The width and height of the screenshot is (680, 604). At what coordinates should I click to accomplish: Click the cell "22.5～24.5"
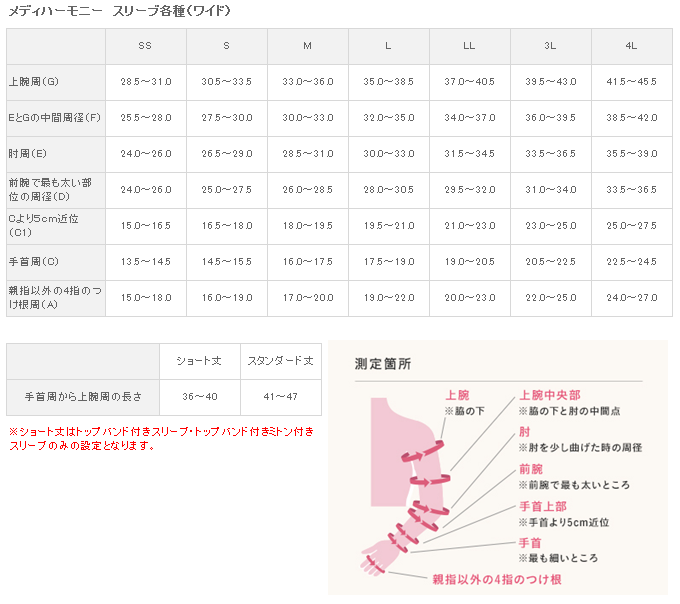632,261
